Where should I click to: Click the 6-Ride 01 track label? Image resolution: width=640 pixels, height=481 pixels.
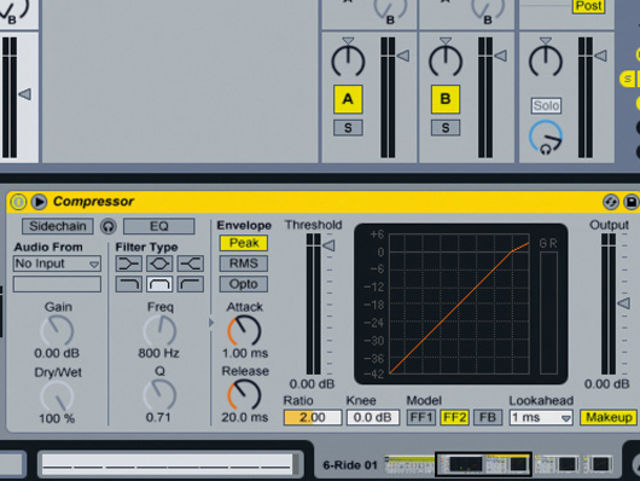coord(349,465)
